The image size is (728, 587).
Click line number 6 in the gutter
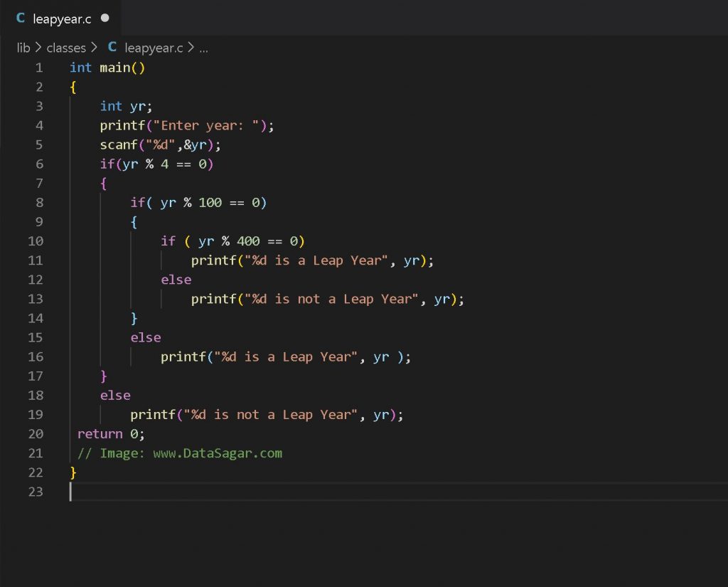point(38,164)
